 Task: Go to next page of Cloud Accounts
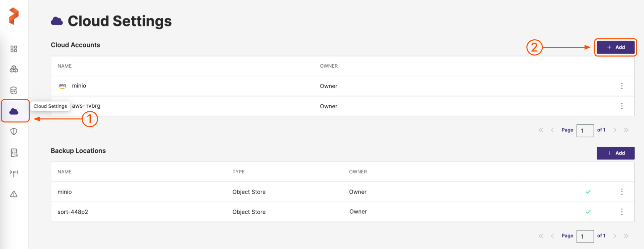click(614, 130)
